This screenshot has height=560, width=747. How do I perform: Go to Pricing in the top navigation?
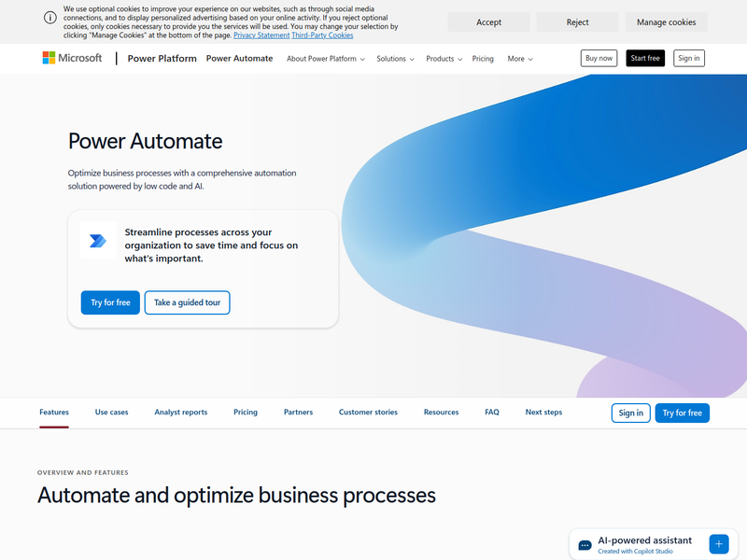click(483, 59)
